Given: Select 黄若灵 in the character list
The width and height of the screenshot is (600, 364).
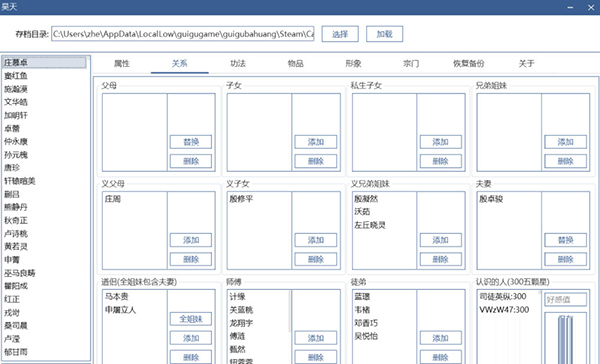Looking at the screenshot, I should click(16, 246).
